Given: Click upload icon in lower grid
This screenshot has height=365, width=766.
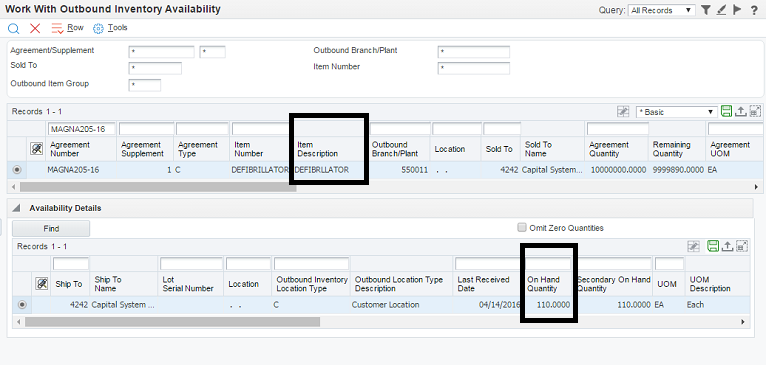Looking at the screenshot, I should coord(727,247).
